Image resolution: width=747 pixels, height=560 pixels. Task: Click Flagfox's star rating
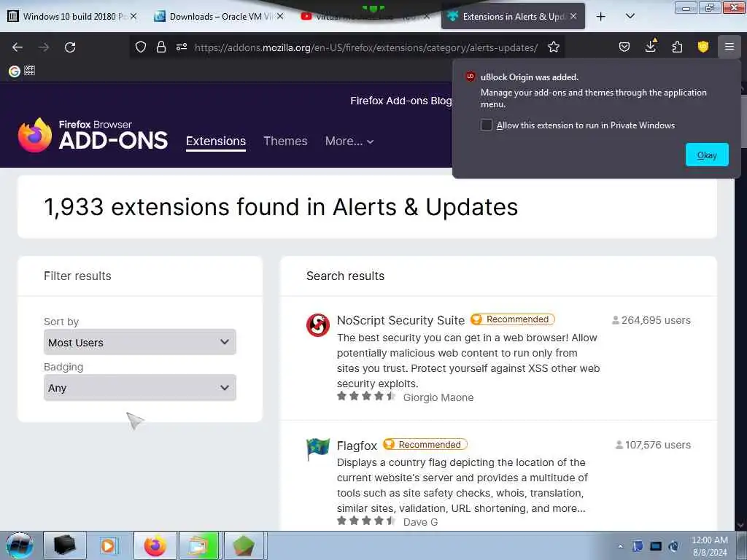pos(366,521)
